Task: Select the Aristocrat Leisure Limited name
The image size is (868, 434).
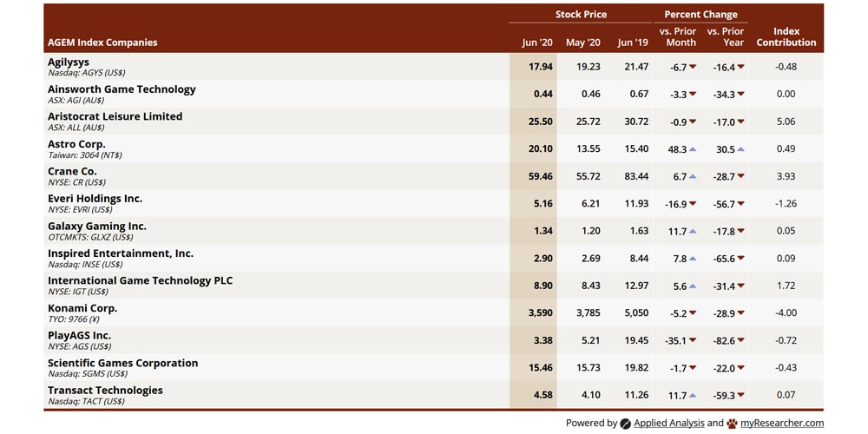Action: (115, 116)
